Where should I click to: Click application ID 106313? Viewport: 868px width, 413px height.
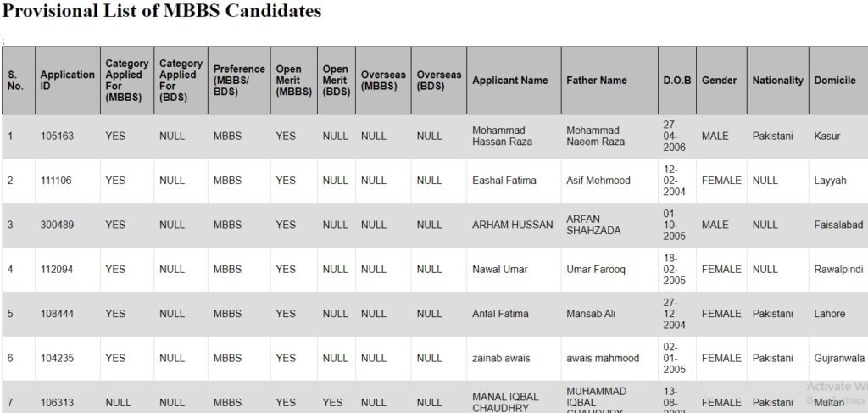pyautogui.click(x=57, y=403)
